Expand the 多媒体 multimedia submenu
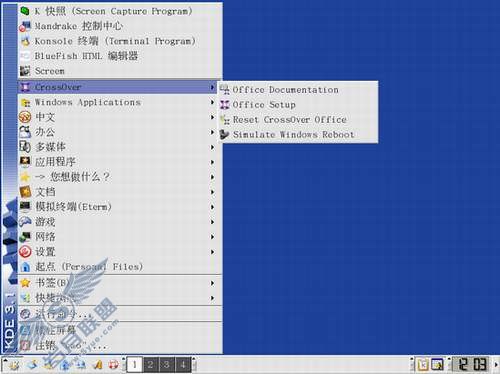Viewport: 500px width, 374px height. [120, 147]
